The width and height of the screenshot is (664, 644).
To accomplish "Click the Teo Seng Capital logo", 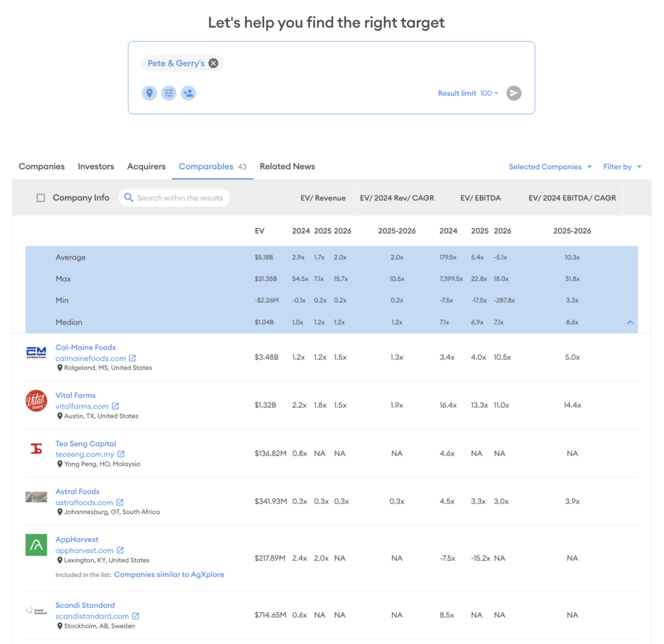I will tap(36, 448).
